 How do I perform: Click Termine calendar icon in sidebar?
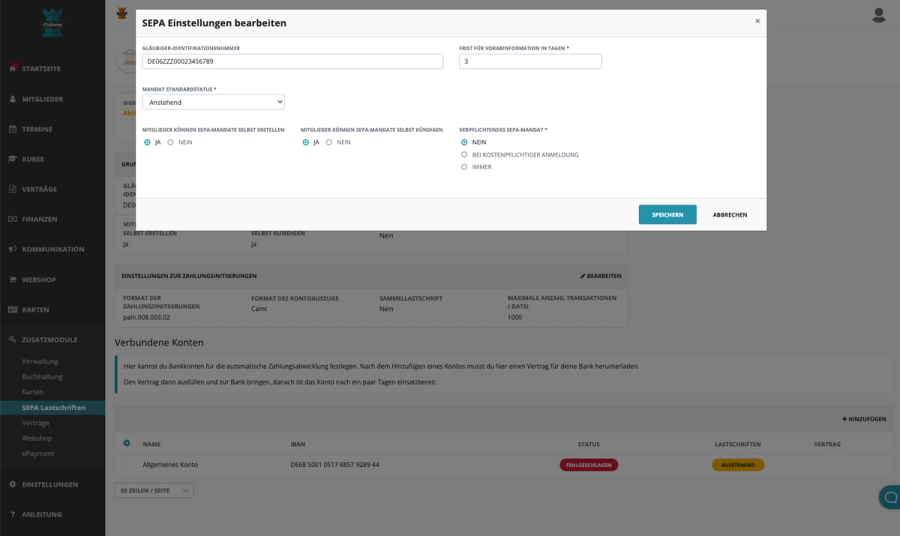(x=13, y=129)
